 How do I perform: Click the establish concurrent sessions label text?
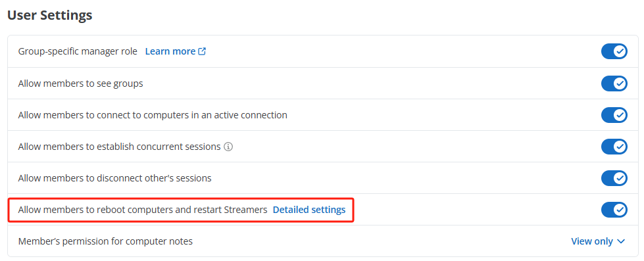pyautogui.click(x=120, y=147)
